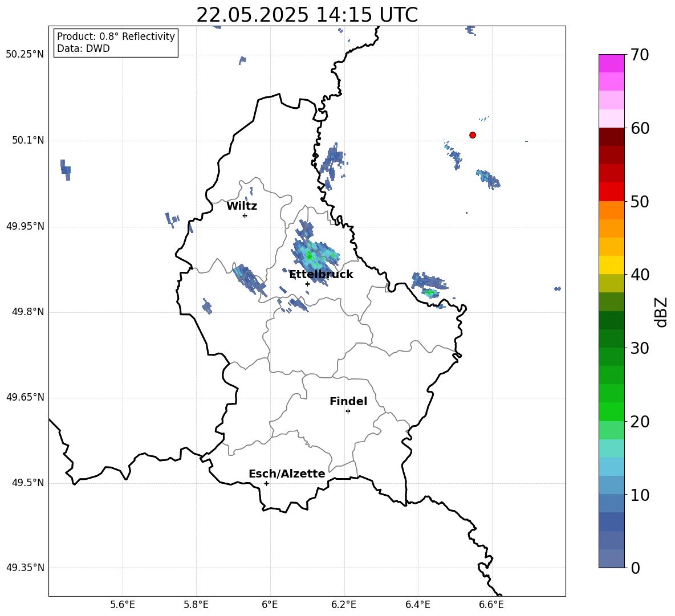
Task: Click the 49.5°N latitude label
Action: pos(28,483)
